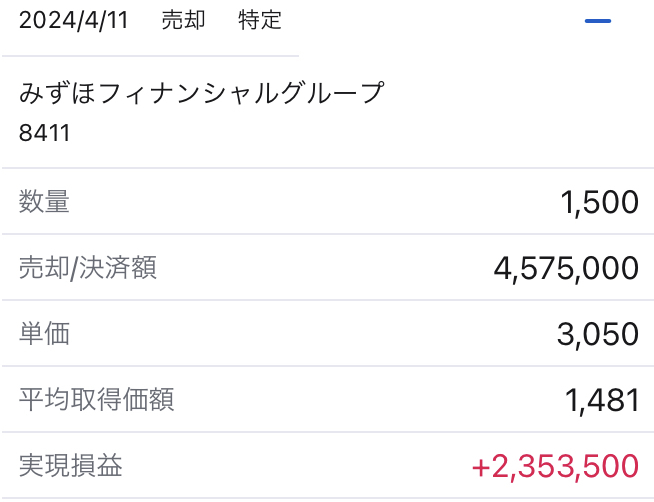The image size is (654, 502).
Task: Select the 平均取得価額 row label
Action: (x=96, y=399)
